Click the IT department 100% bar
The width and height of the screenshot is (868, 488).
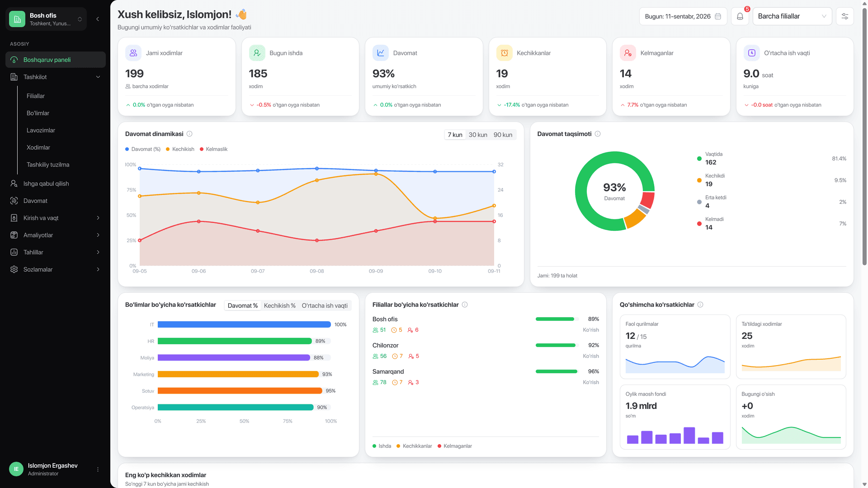pyautogui.click(x=244, y=324)
